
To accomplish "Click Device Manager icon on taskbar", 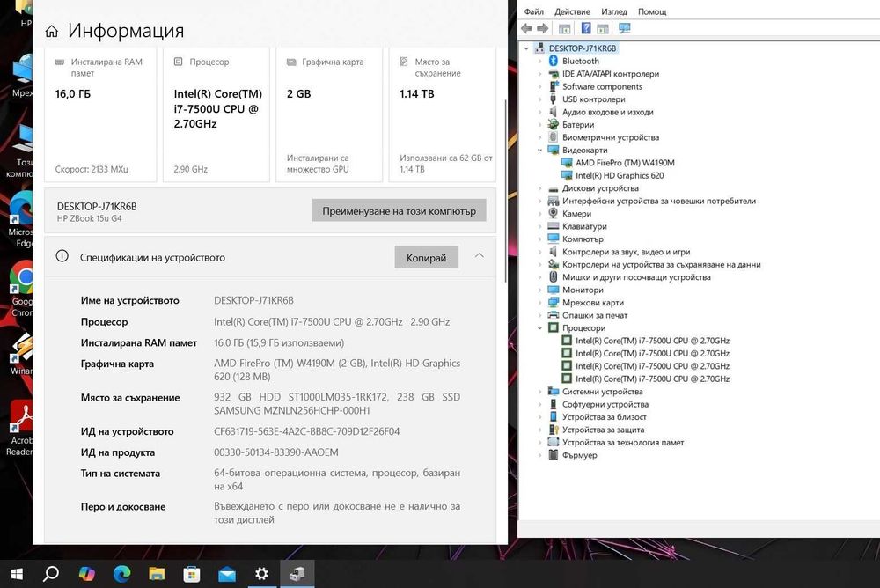I will (297, 573).
